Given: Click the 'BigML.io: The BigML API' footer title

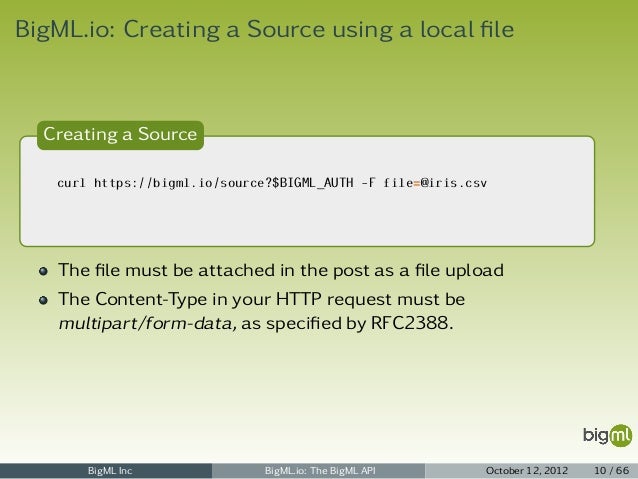Looking at the screenshot, I should pos(320,471).
